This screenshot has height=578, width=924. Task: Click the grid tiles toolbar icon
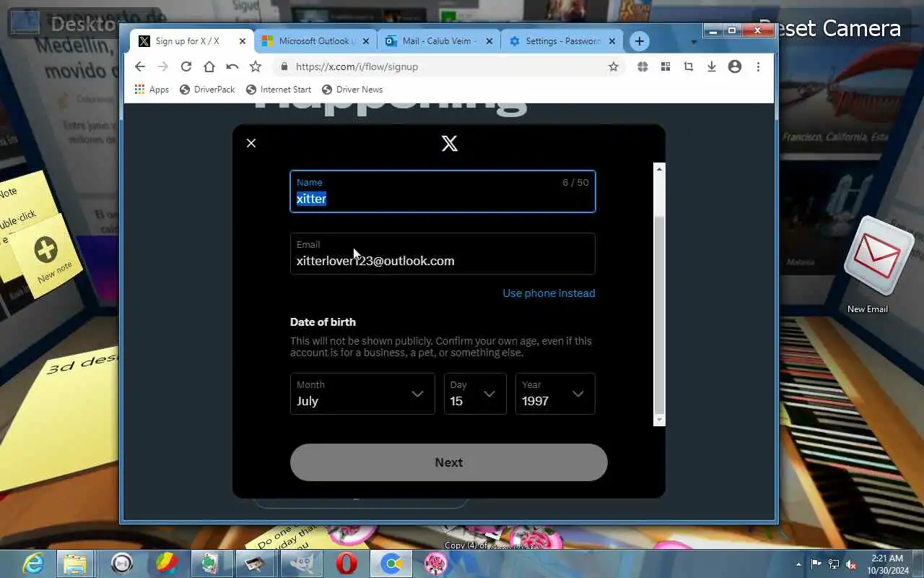coord(666,66)
